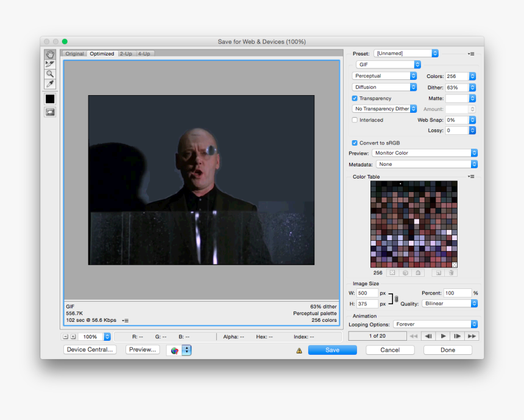Click the browser preview icon
The width and height of the screenshot is (524, 420).
174,351
